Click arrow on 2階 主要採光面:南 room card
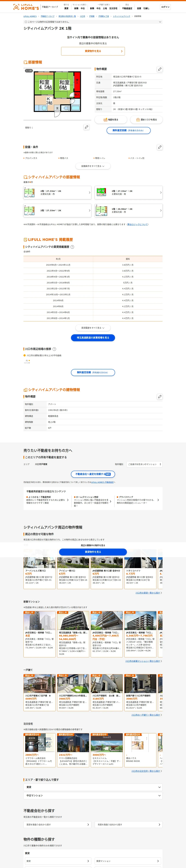186x868 pixels. click(161, 193)
